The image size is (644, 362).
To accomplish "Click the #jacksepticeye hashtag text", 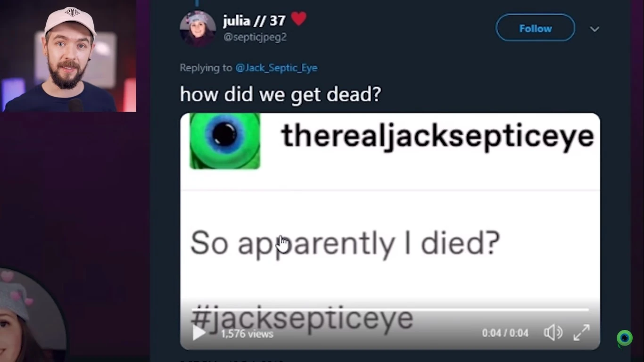I will 302,319.
